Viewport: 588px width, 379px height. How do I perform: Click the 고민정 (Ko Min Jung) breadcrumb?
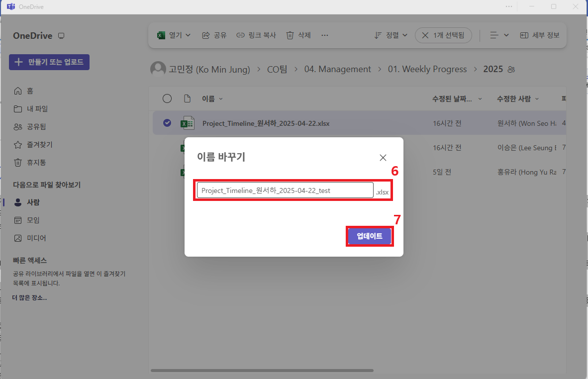pyautogui.click(x=209, y=69)
